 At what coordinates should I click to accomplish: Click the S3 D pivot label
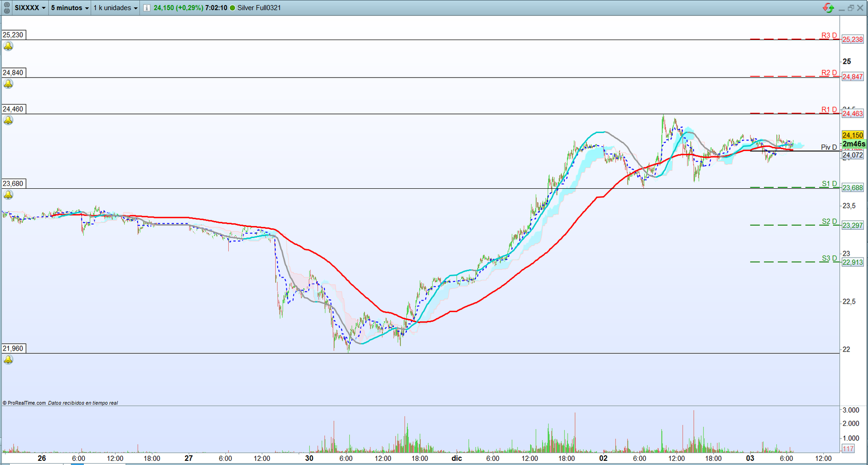click(x=829, y=259)
